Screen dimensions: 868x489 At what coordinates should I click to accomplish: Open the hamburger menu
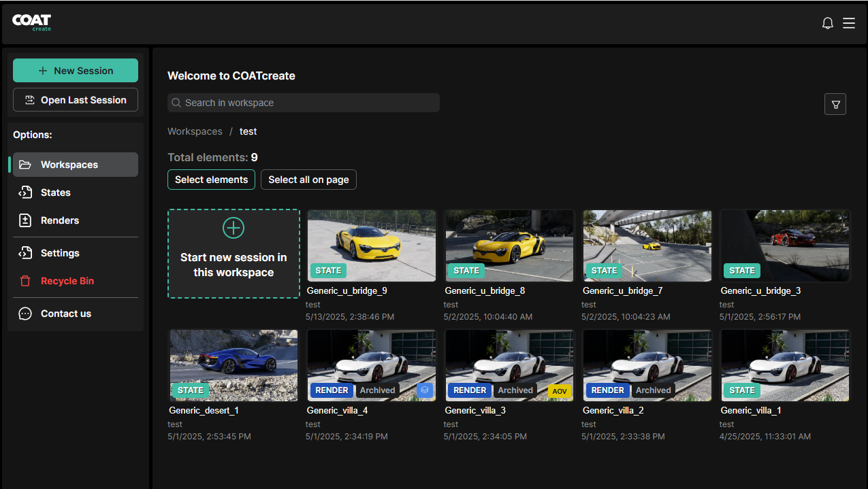click(849, 23)
